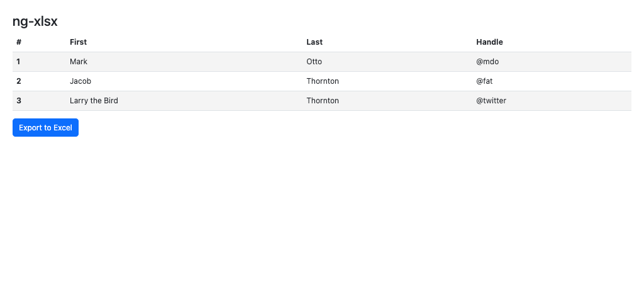Click the Export to Excel button
This screenshot has width=644, height=308.
pyautogui.click(x=45, y=127)
